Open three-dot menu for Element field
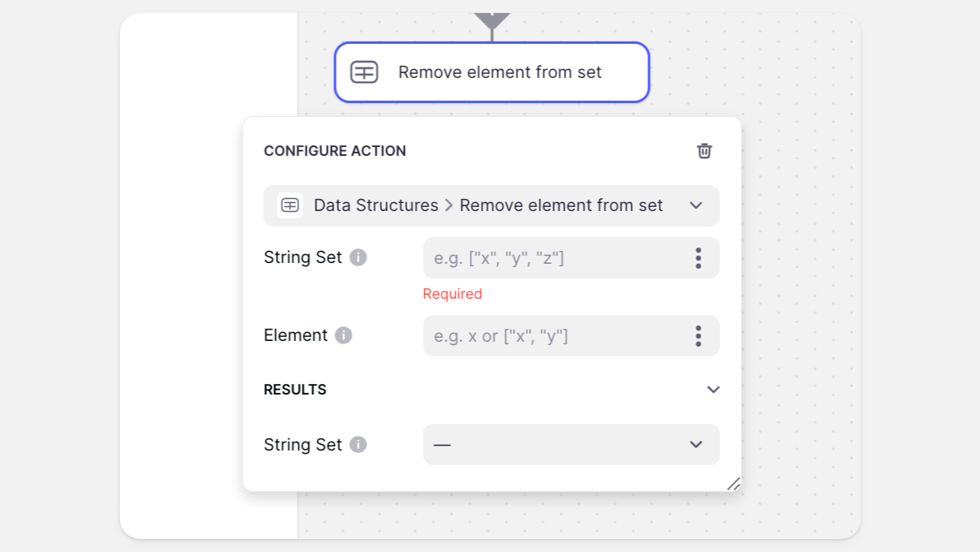980x552 pixels. click(698, 336)
